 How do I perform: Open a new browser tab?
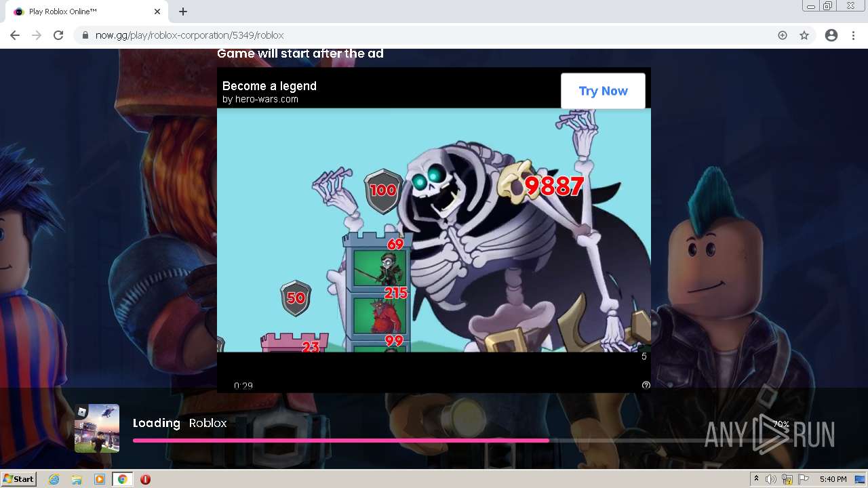(x=183, y=12)
